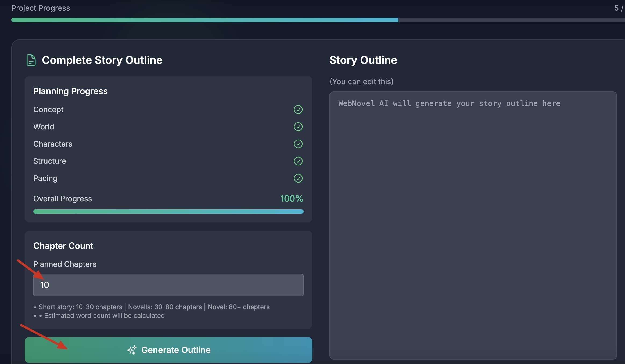Click the Planned Chapters input field
The width and height of the screenshot is (625, 364).
[168, 285]
